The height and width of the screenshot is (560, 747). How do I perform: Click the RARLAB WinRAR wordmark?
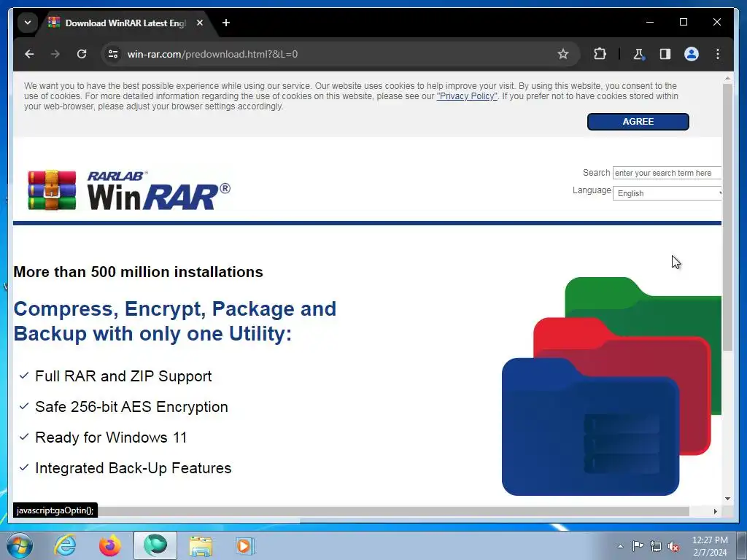pyautogui.click(x=158, y=190)
